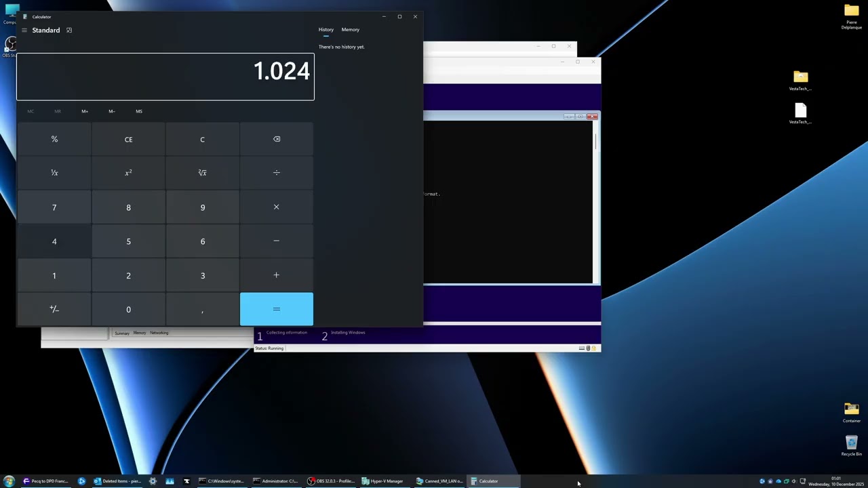868x488 pixels.
Task: Toggle Calculator keep-on-top mode icon
Action: click(x=68, y=30)
